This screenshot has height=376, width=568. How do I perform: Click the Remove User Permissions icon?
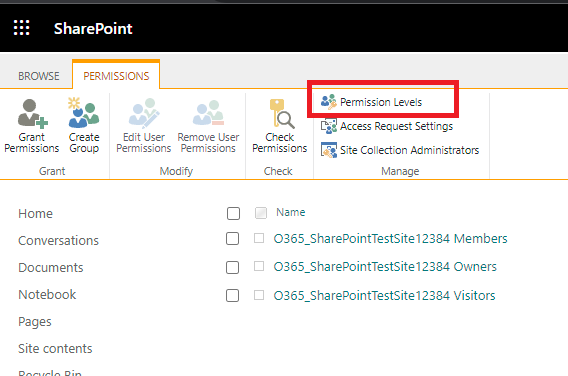208,113
